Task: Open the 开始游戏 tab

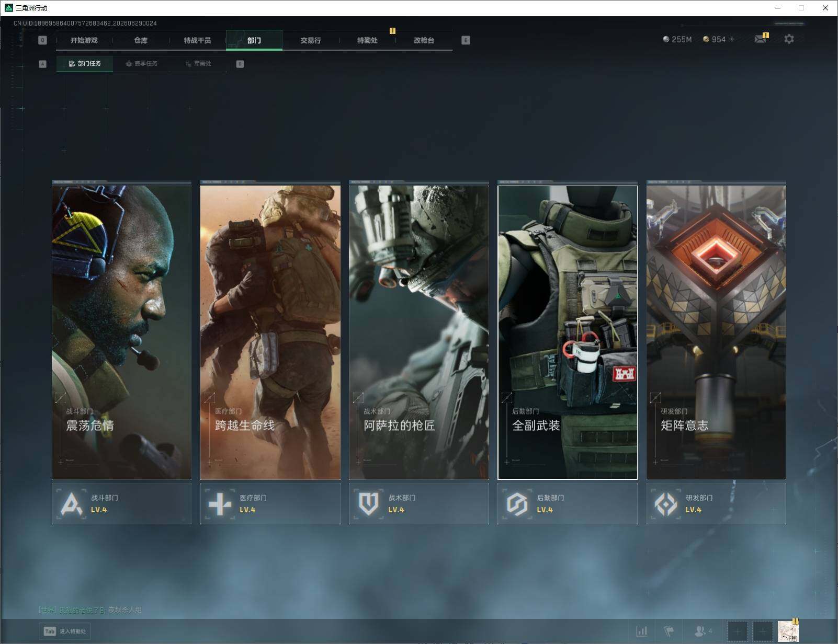Action: point(84,40)
